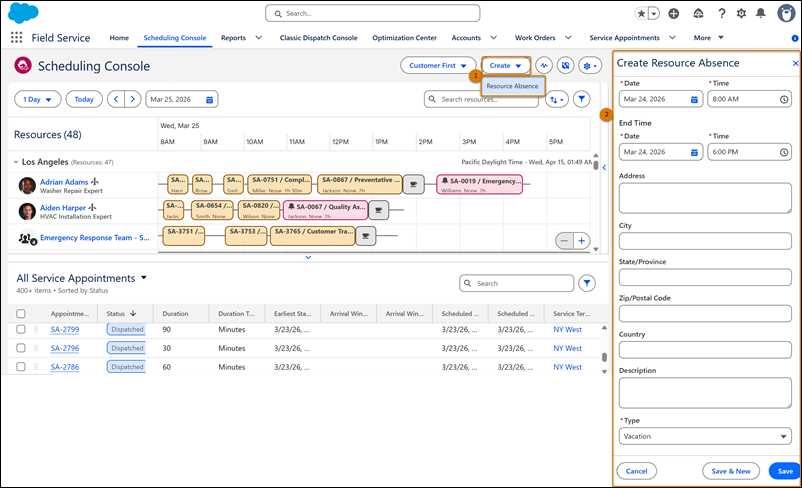Open the resource sort arrows dropdown
This screenshot has height=488, width=802.
pos(557,100)
